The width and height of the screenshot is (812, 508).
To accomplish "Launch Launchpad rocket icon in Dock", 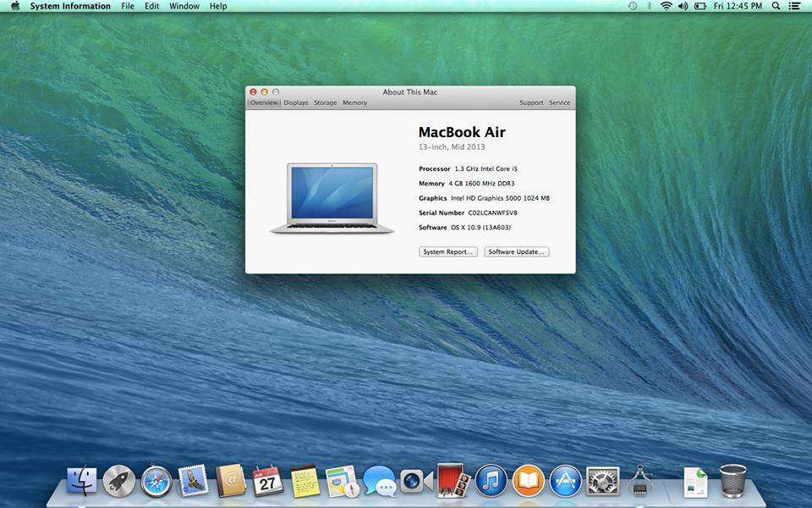I will tap(118, 481).
